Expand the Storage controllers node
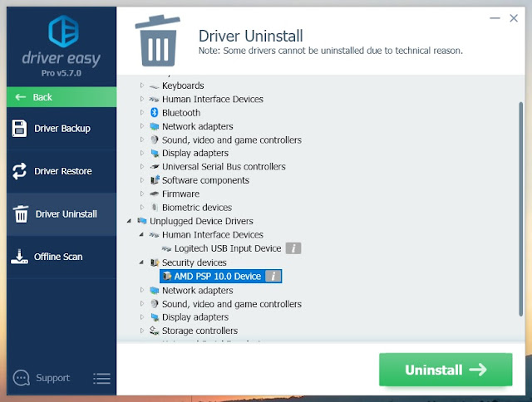The width and height of the screenshot is (532, 402). coord(142,331)
